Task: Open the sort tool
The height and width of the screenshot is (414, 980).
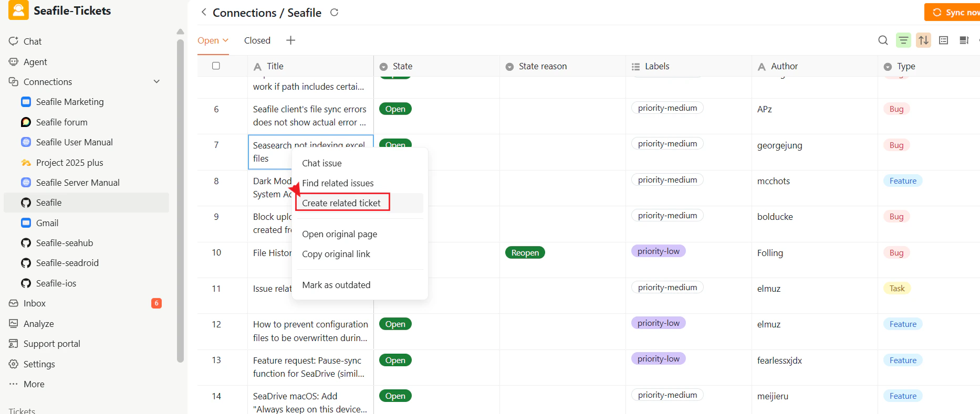Action: click(x=923, y=40)
